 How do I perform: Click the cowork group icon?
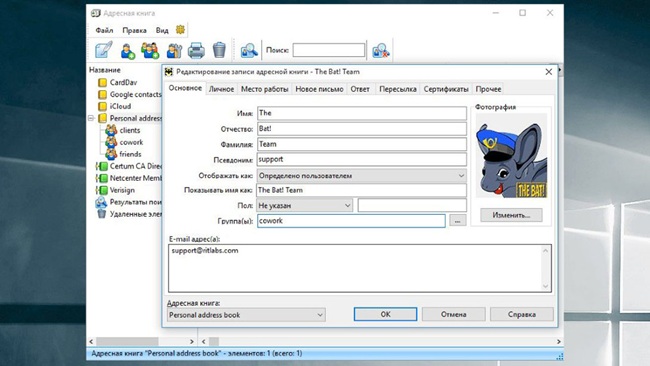click(x=111, y=142)
